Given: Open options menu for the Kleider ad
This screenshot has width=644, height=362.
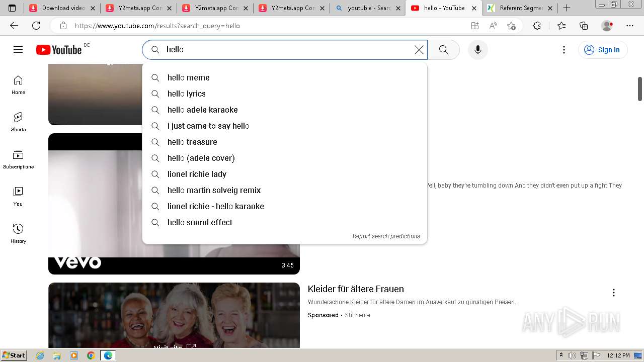Looking at the screenshot, I should click(613, 293).
